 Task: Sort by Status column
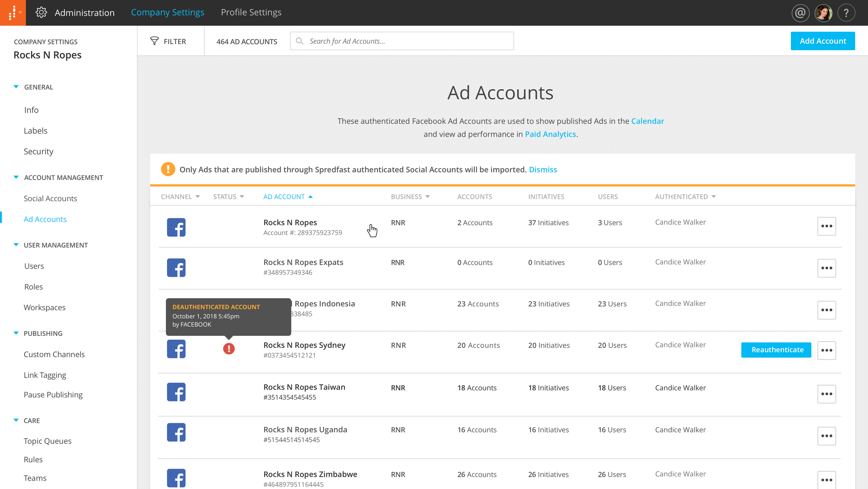point(228,197)
